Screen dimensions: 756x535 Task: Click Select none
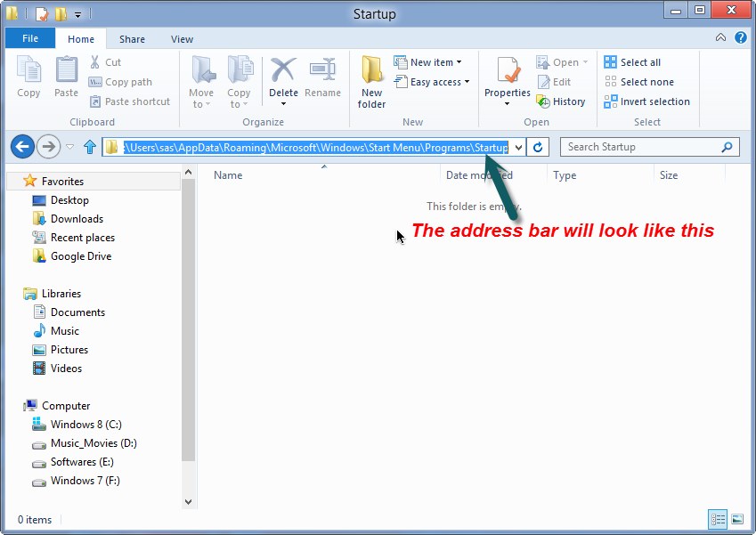tap(638, 82)
